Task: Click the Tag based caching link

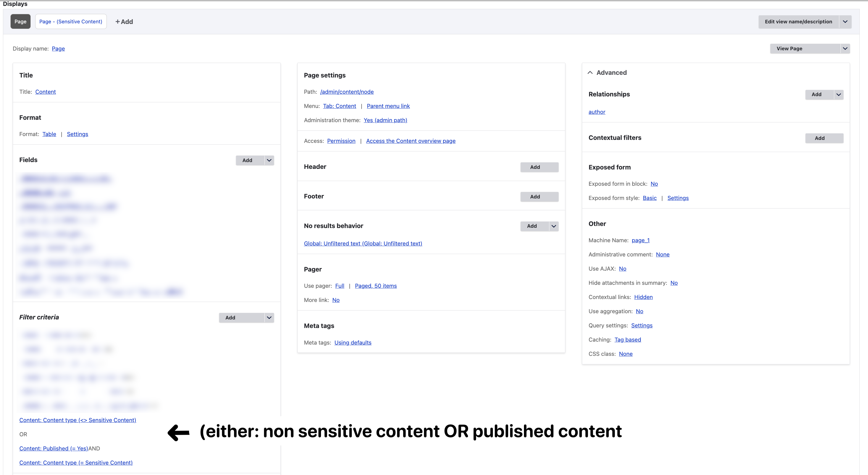Action: click(x=627, y=340)
